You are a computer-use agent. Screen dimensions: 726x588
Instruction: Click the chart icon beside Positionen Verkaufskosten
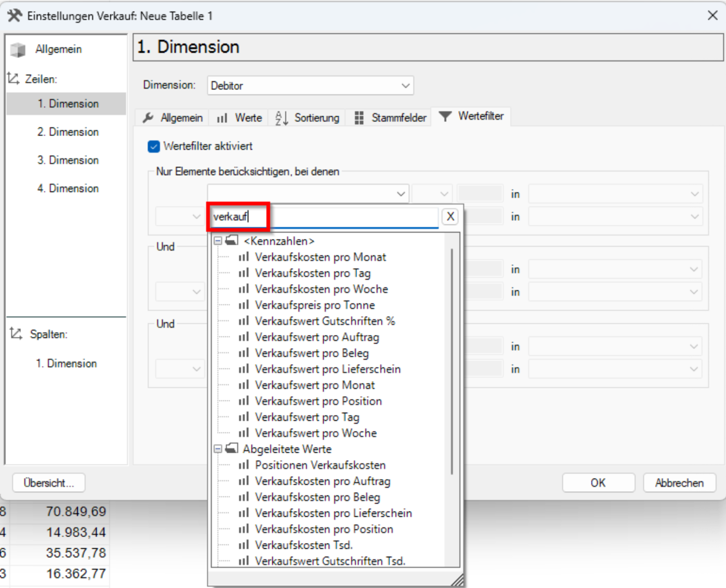(x=244, y=465)
